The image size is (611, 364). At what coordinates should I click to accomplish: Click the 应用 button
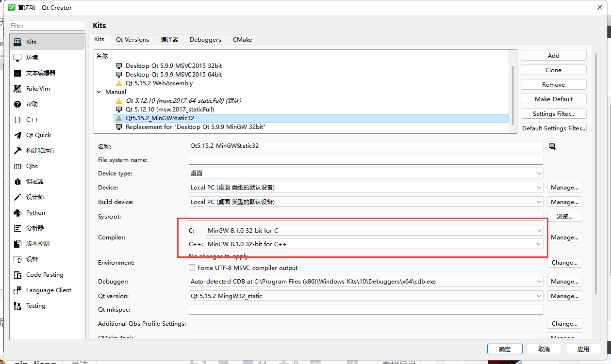click(583, 349)
